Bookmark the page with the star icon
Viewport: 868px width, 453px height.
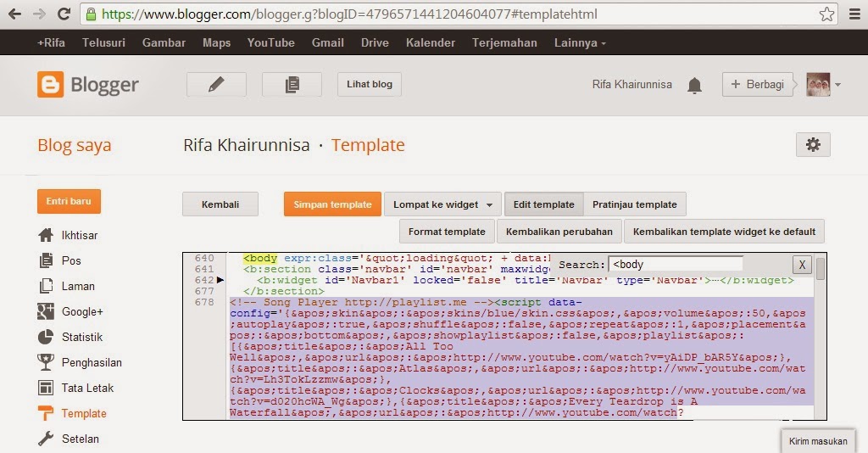tap(826, 14)
